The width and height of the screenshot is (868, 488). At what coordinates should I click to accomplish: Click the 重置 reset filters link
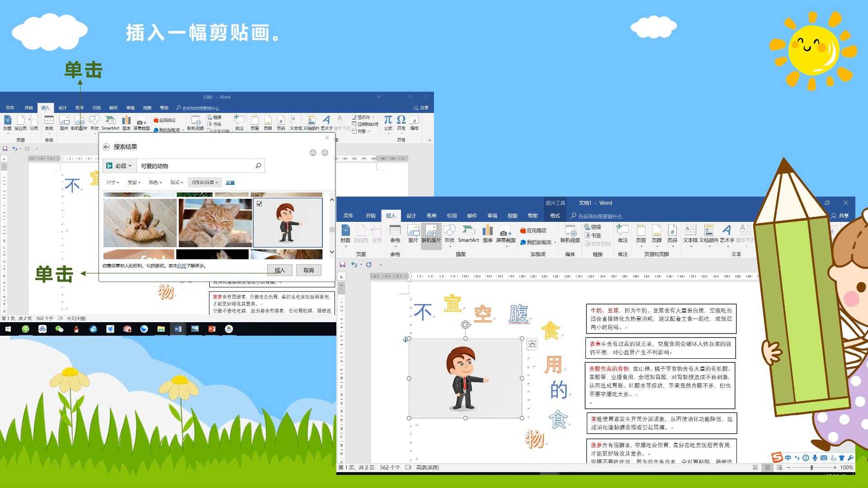click(230, 183)
